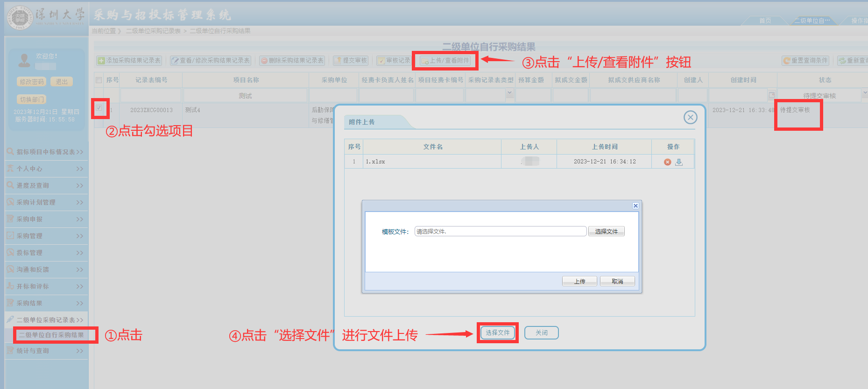Click 重置查询条件 reset button

tap(805, 61)
